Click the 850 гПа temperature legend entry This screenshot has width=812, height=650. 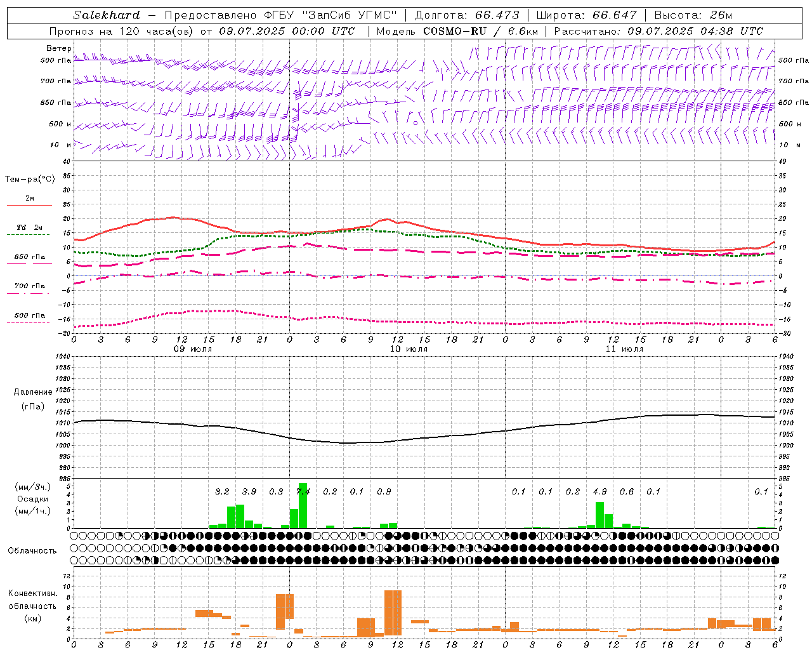click(30, 257)
